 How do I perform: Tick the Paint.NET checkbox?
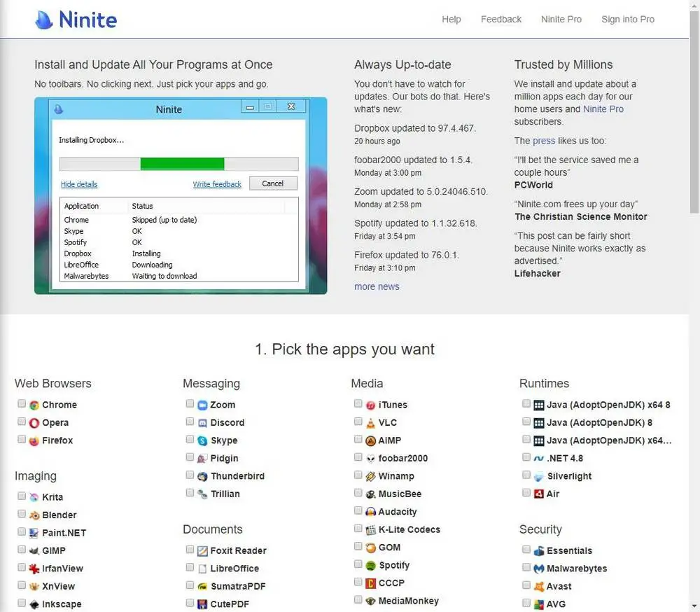coord(22,531)
